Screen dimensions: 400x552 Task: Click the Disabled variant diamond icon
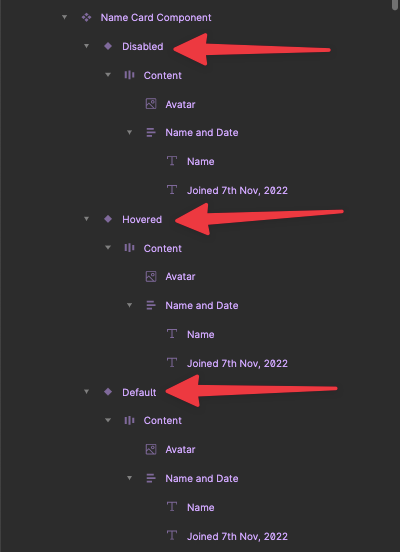pyautogui.click(x=108, y=46)
